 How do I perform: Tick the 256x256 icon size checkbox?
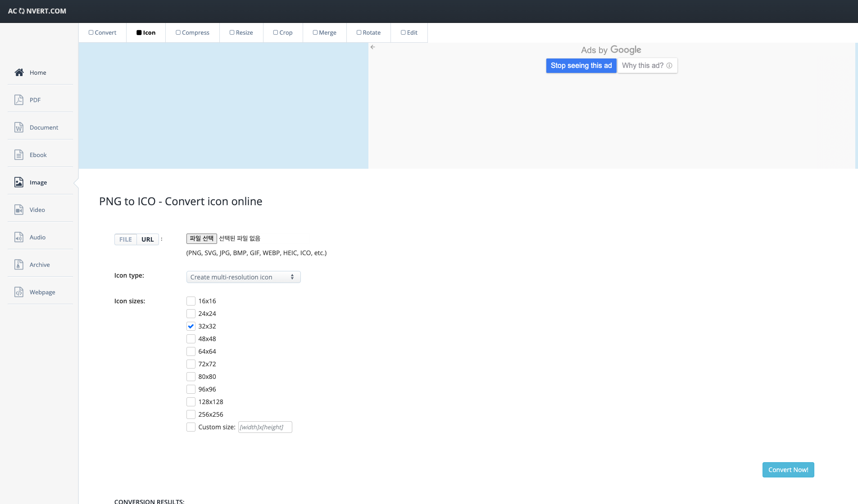(191, 414)
